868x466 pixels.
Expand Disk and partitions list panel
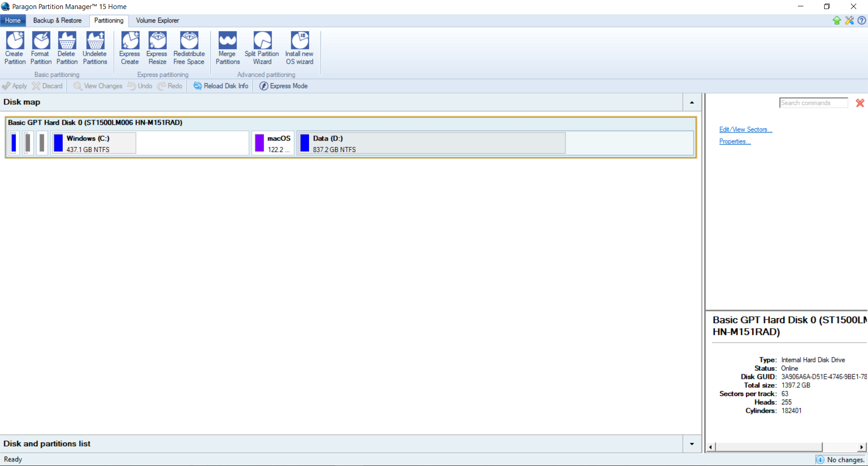point(692,444)
